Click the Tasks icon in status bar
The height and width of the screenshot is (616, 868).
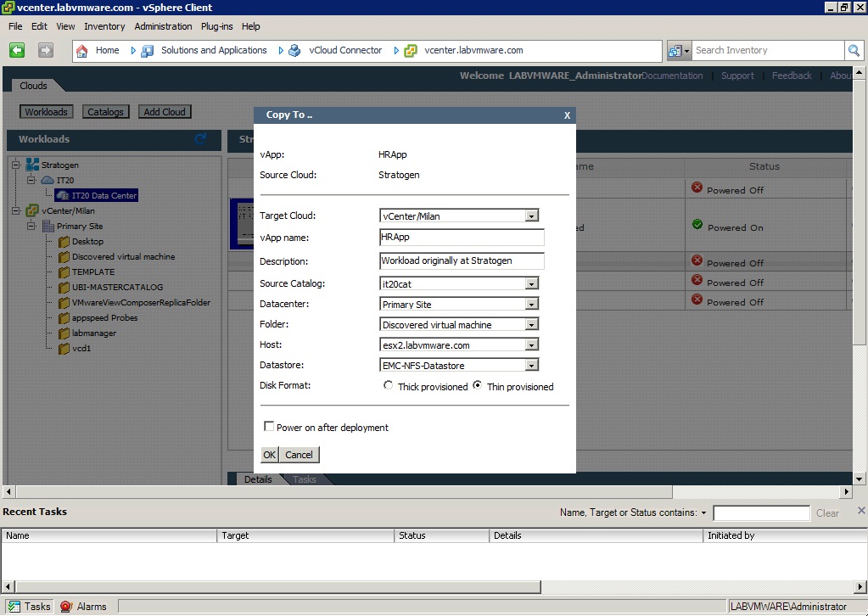[x=14, y=607]
